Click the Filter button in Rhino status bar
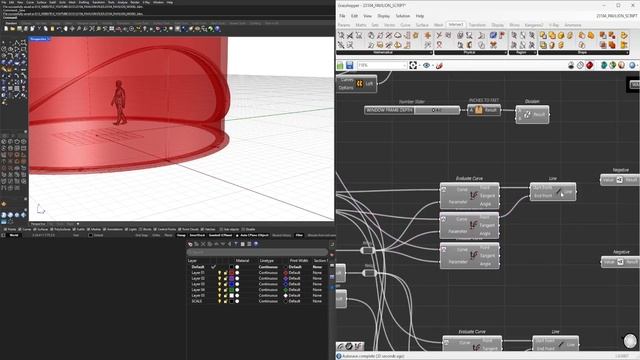Screen dimensions: 640x360 pyautogui.click(x=299, y=236)
